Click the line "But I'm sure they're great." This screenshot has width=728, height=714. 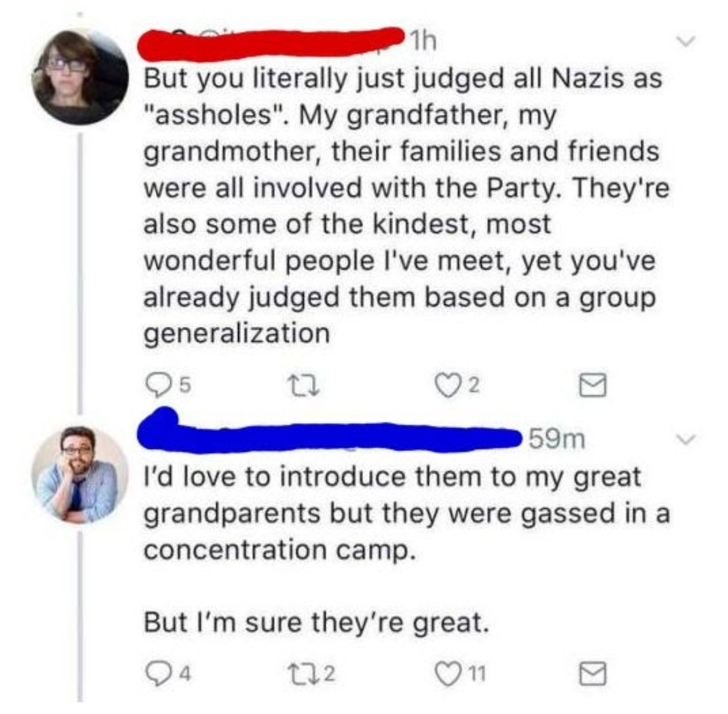316,622
